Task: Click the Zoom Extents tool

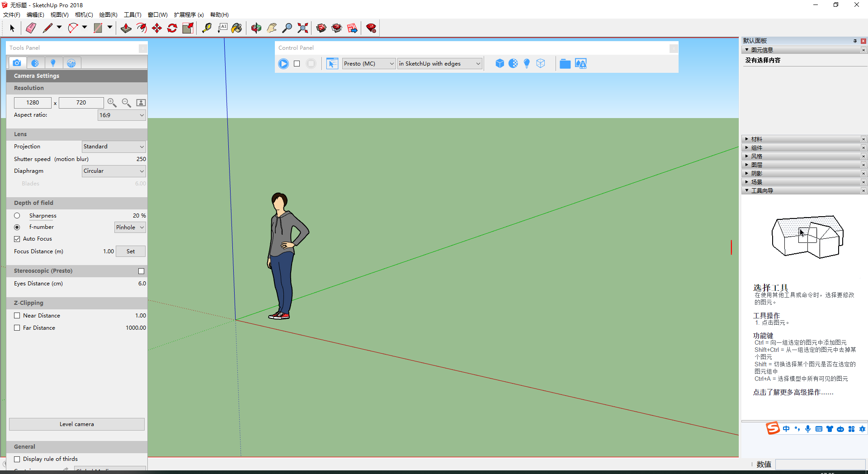Action: pyautogui.click(x=302, y=28)
